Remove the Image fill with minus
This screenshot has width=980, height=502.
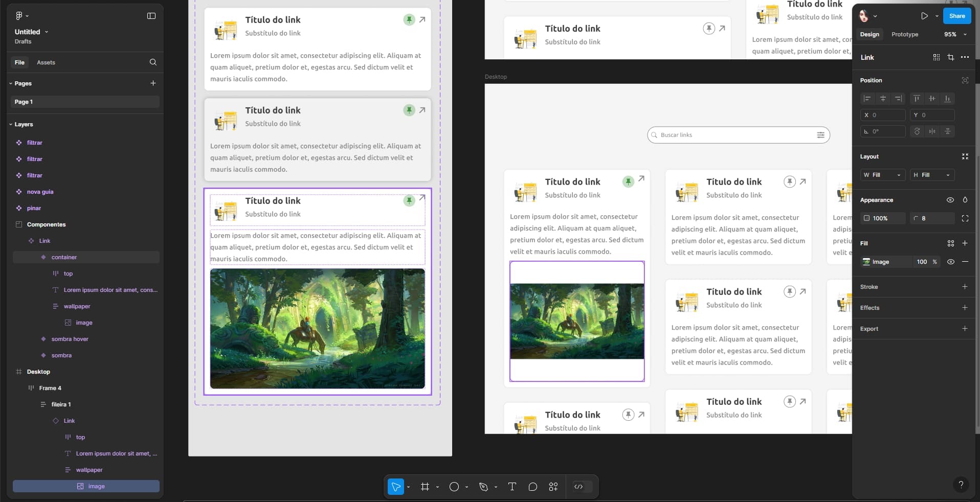point(965,262)
